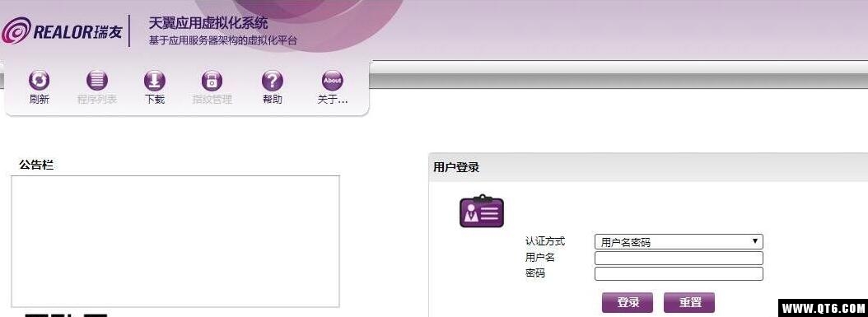Click the 密码 label text
Screen dimensions: 868x317
534,273
